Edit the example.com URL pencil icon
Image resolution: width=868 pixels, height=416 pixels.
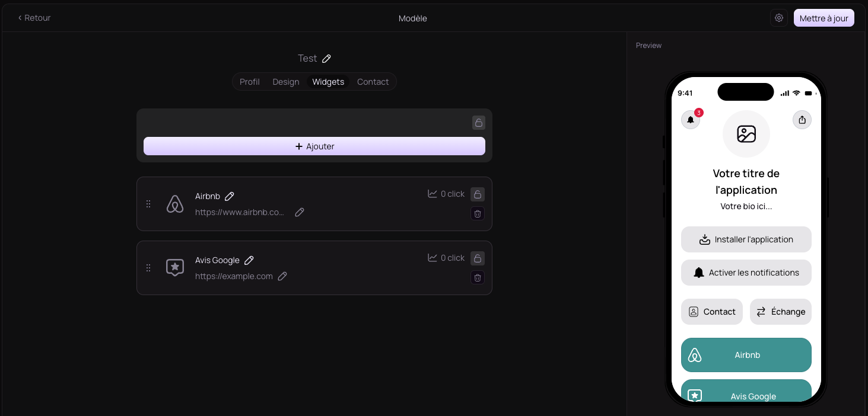click(282, 276)
